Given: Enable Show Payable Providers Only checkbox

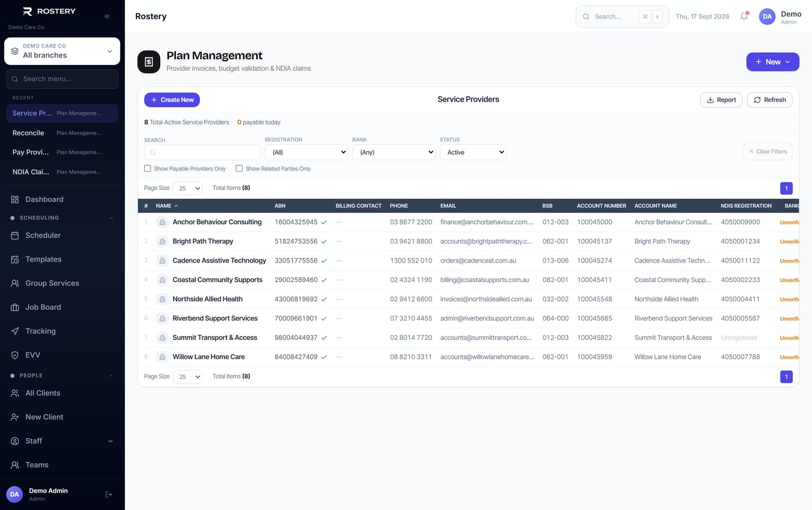Looking at the screenshot, I should (x=147, y=168).
